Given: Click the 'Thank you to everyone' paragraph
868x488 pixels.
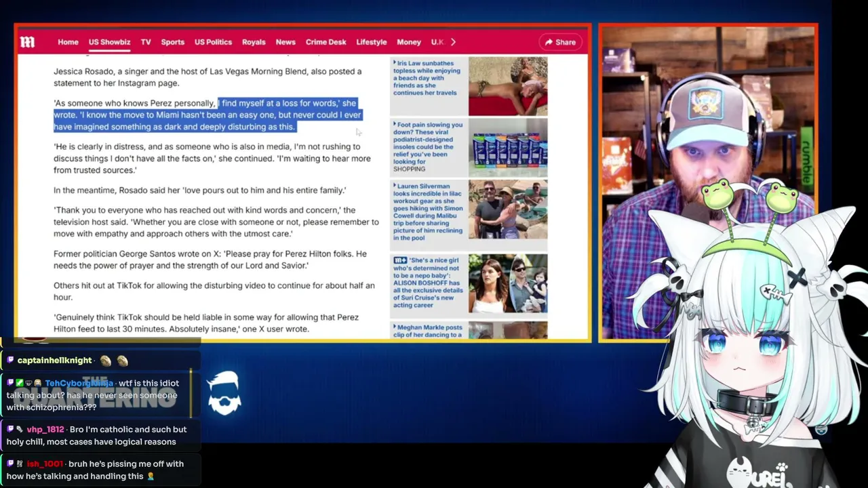Looking at the screenshot, I should pyautogui.click(x=216, y=222).
